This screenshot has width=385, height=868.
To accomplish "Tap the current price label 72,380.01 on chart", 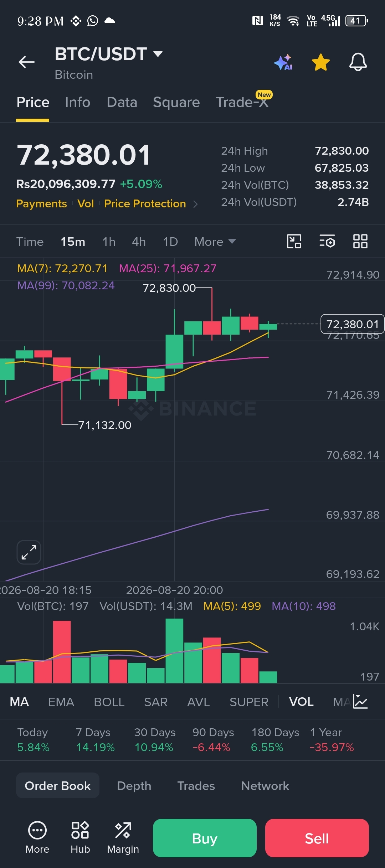I will [352, 324].
